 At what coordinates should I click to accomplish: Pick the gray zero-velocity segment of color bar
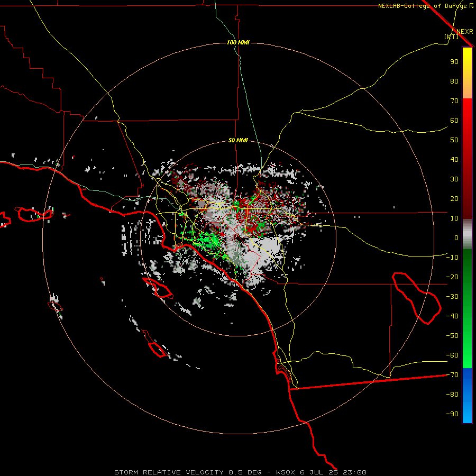click(x=467, y=234)
